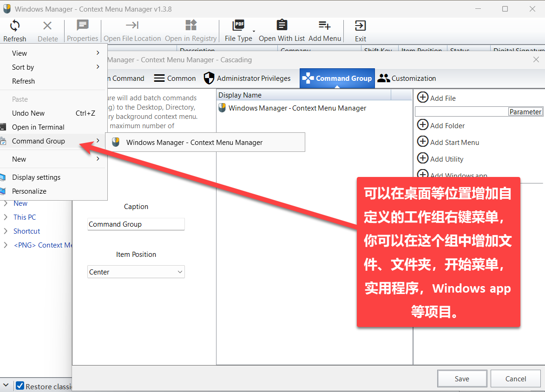
Task: Open the Customization tab
Action: point(407,78)
